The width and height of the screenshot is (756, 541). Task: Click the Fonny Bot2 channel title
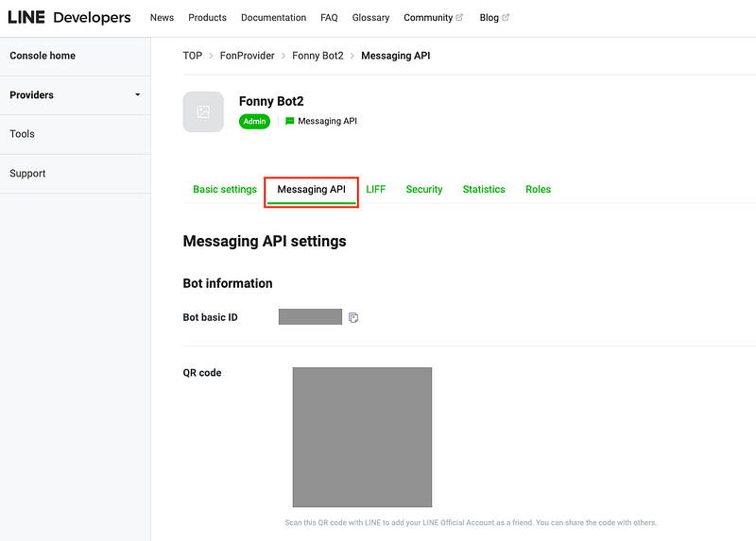pos(271,101)
